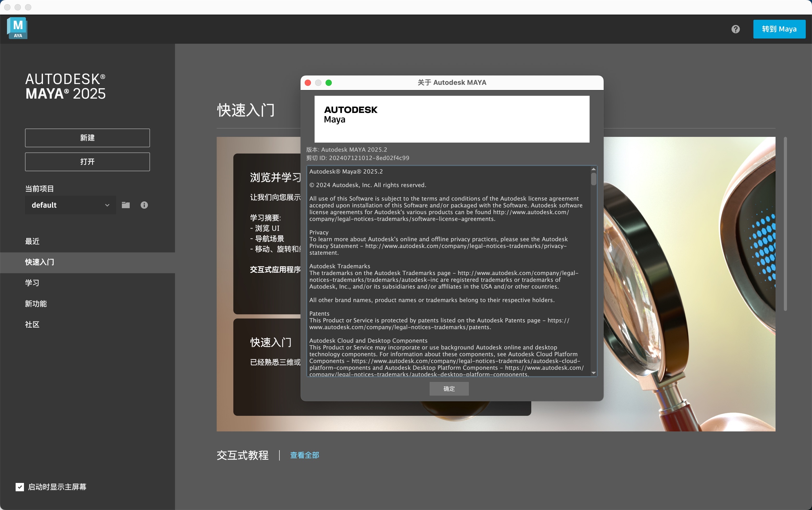Click the license text scrollbar thumb
This screenshot has height=510, width=812.
(x=594, y=179)
